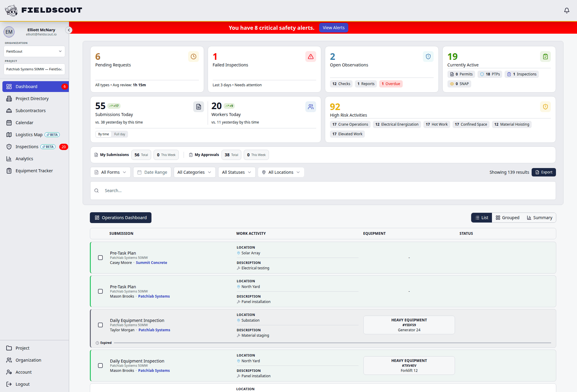Screen dimensions: 577x392
Task: Click the FieldScout logo mascot
Action: coord(11,11)
